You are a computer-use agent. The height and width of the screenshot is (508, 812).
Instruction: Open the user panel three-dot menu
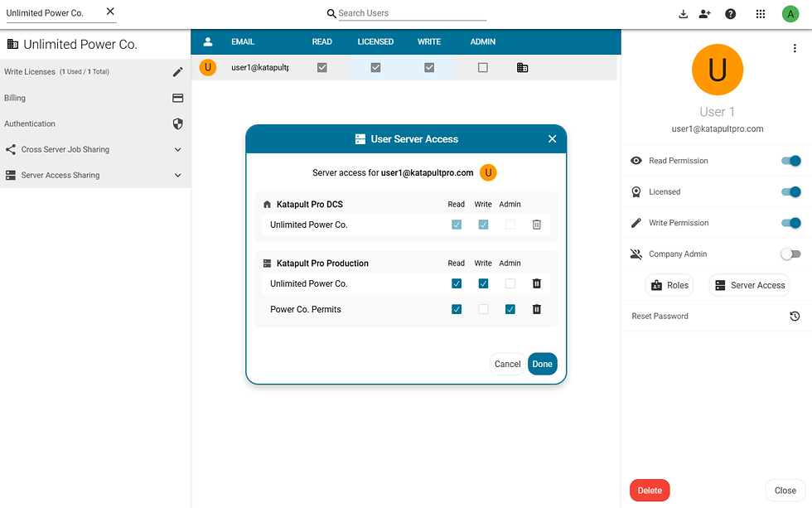pos(795,49)
